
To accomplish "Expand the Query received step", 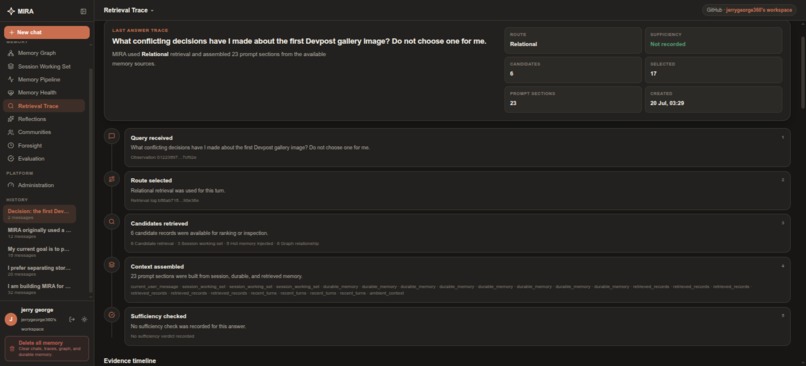I will pyautogui.click(x=457, y=148).
